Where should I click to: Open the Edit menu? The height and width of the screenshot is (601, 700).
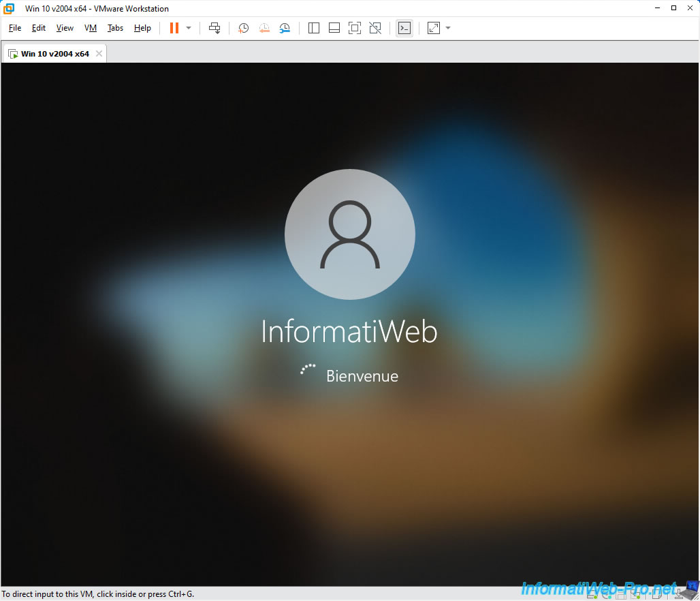coord(38,28)
